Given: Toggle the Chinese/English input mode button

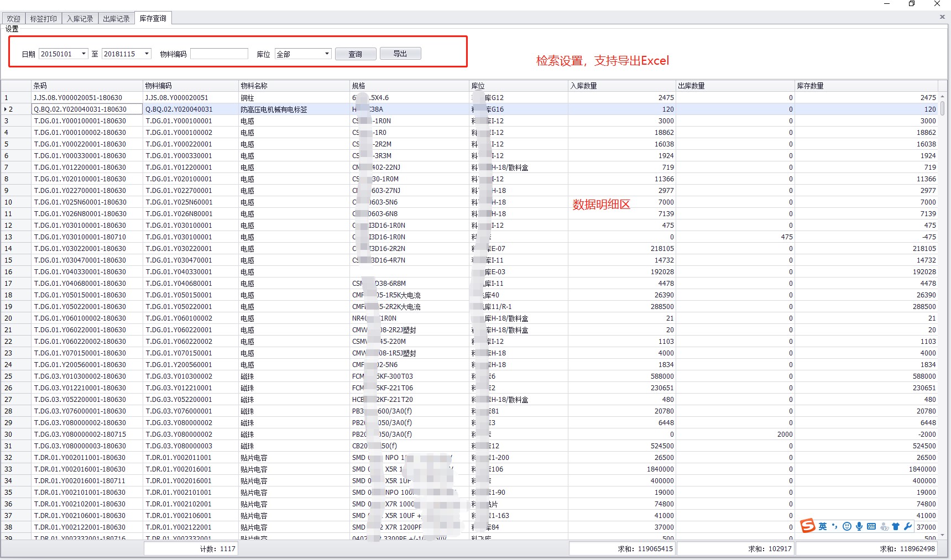Looking at the screenshot, I should pos(823,526).
